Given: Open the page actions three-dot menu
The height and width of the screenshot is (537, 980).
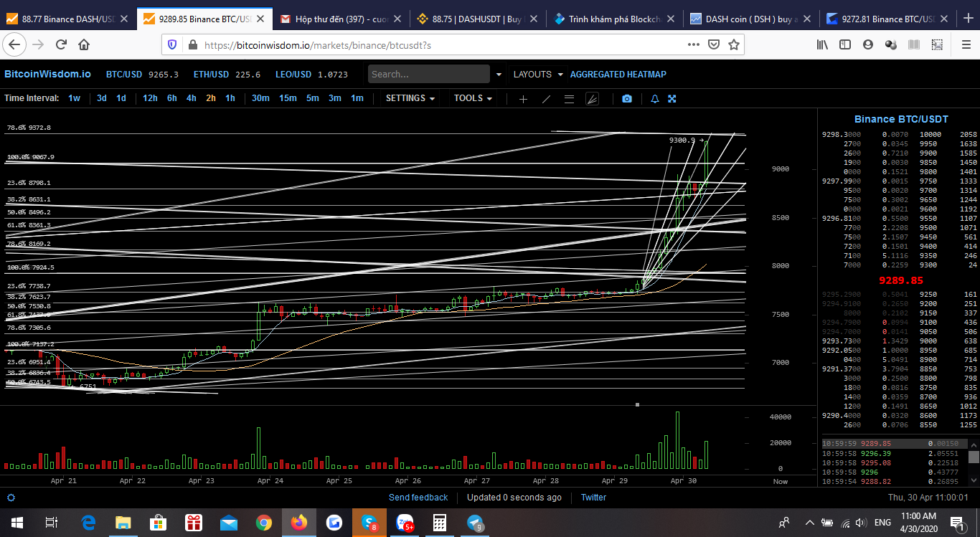Looking at the screenshot, I should click(693, 44).
